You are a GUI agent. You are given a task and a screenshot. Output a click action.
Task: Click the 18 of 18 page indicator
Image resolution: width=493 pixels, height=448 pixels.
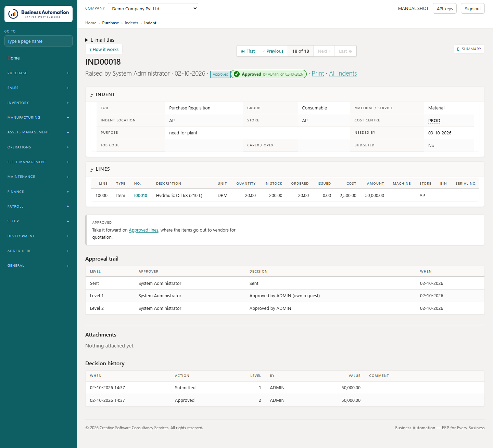(x=301, y=51)
